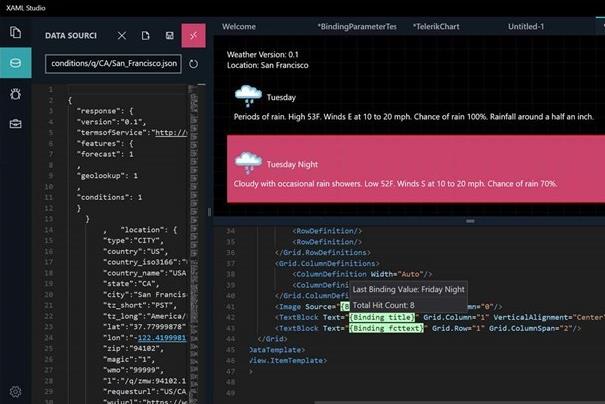Switch to the TelerikChart tab
605x404 pixels.
tap(436, 27)
